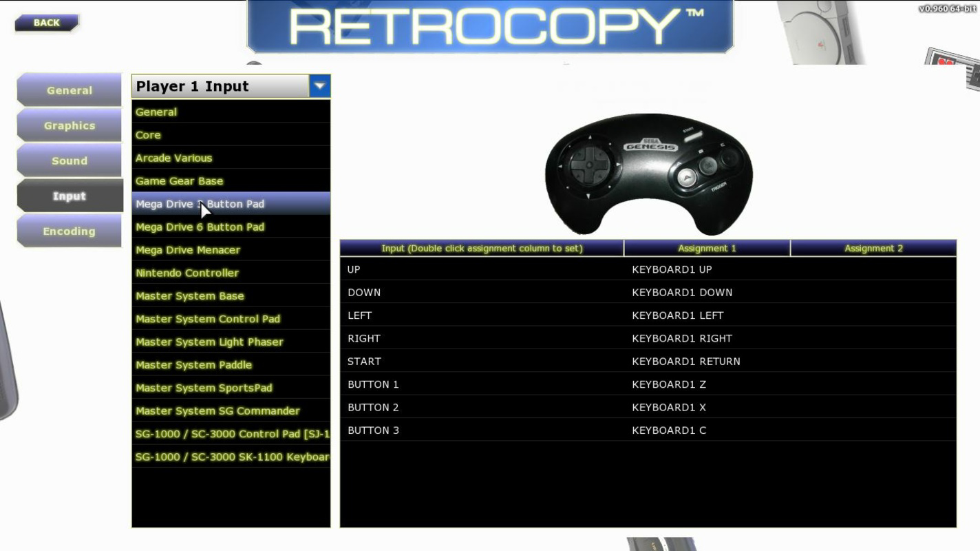Select Master System Control Pad

click(x=231, y=318)
